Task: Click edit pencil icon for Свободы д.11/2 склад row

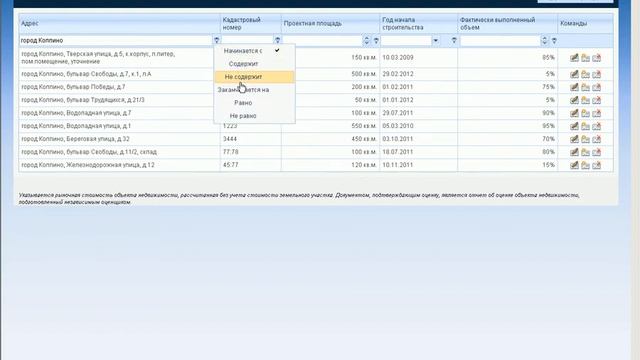Action: (574, 152)
